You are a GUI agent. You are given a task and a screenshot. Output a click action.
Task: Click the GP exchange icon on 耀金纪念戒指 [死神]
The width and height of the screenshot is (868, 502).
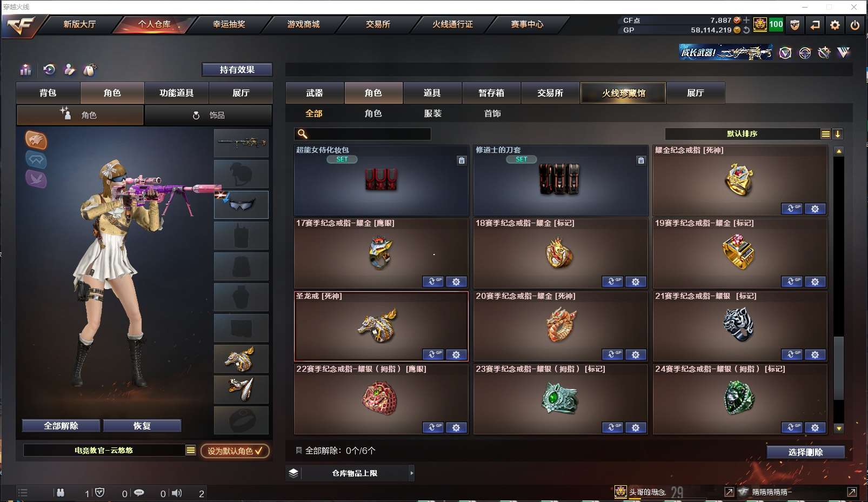792,209
